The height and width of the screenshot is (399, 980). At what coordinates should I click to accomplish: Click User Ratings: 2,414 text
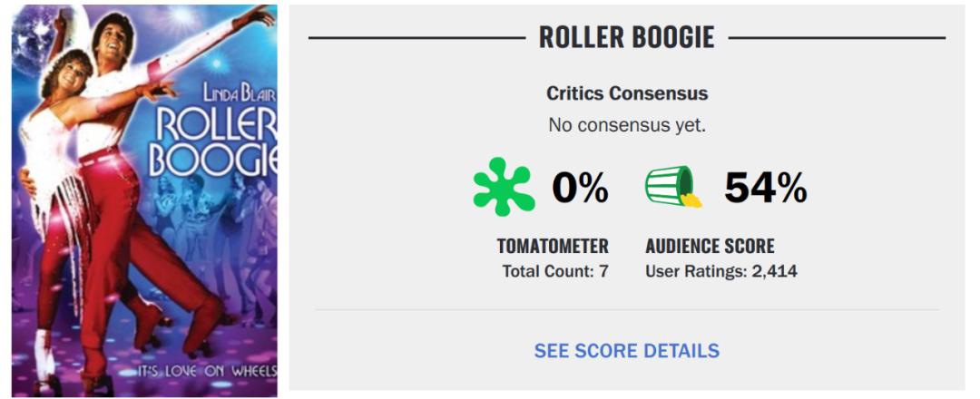click(x=720, y=270)
